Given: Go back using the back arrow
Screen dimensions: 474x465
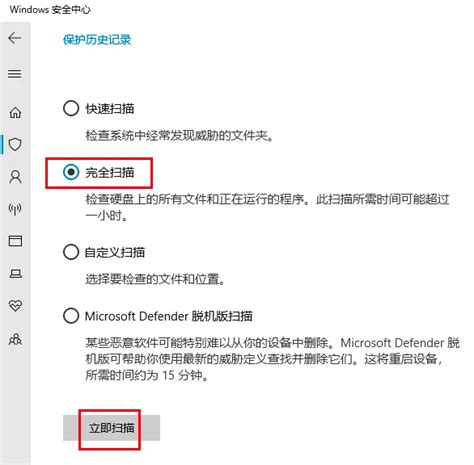Looking at the screenshot, I should tap(15, 38).
